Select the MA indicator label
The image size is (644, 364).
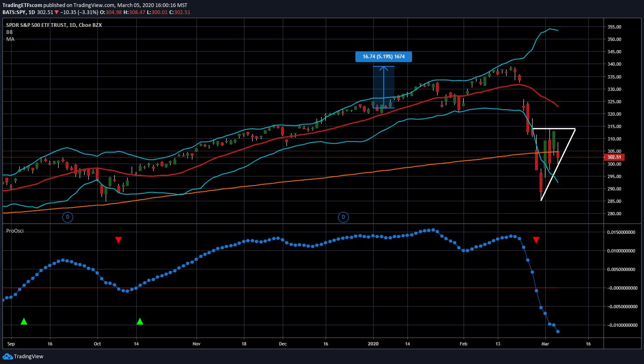10,39
